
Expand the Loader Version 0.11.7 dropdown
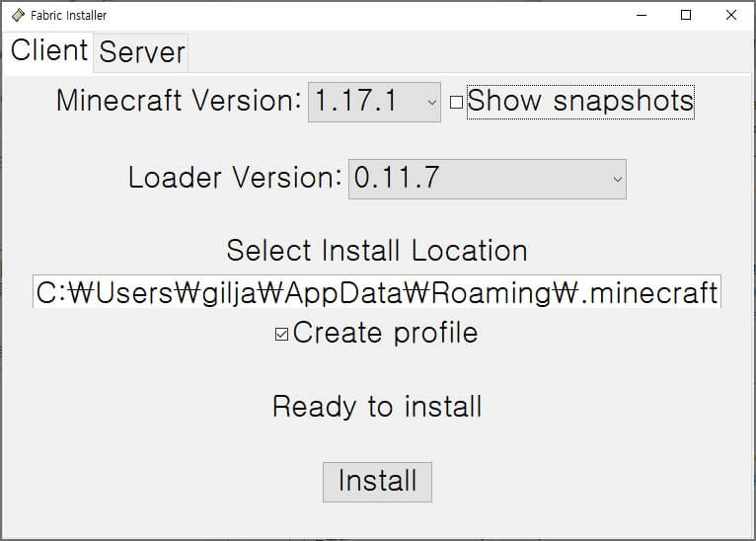(x=488, y=179)
